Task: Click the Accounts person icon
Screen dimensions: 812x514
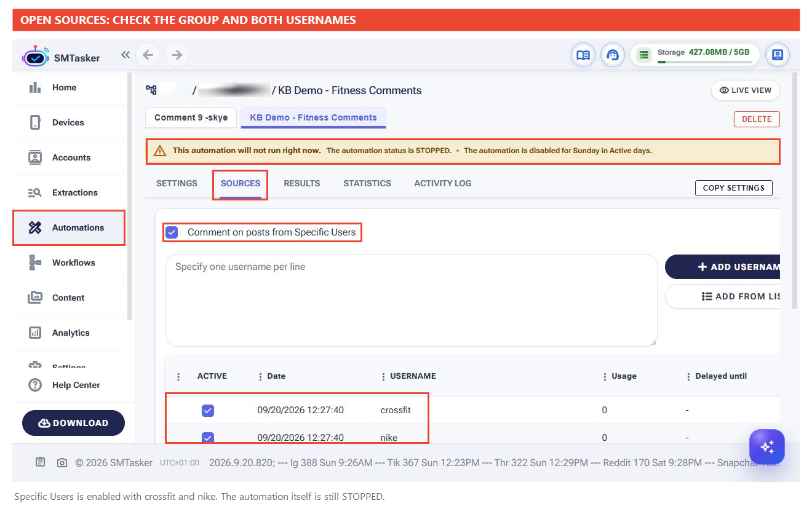Action: coord(35,157)
